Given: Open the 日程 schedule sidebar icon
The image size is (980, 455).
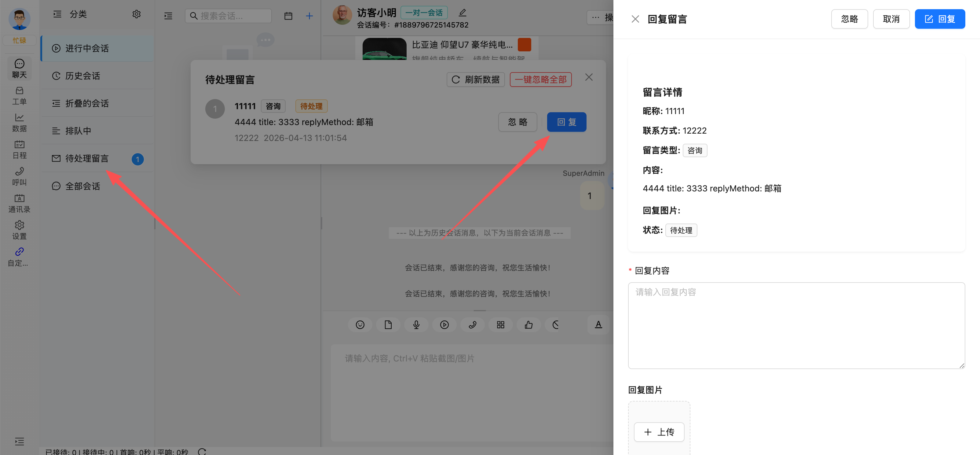Looking at the screenshot, I should [x=20, y=150].
